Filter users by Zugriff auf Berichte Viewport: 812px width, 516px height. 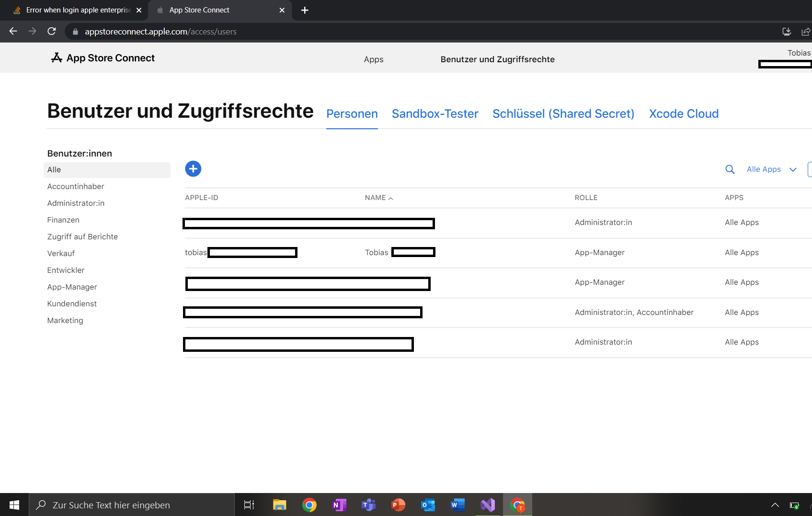coord(82,237)
